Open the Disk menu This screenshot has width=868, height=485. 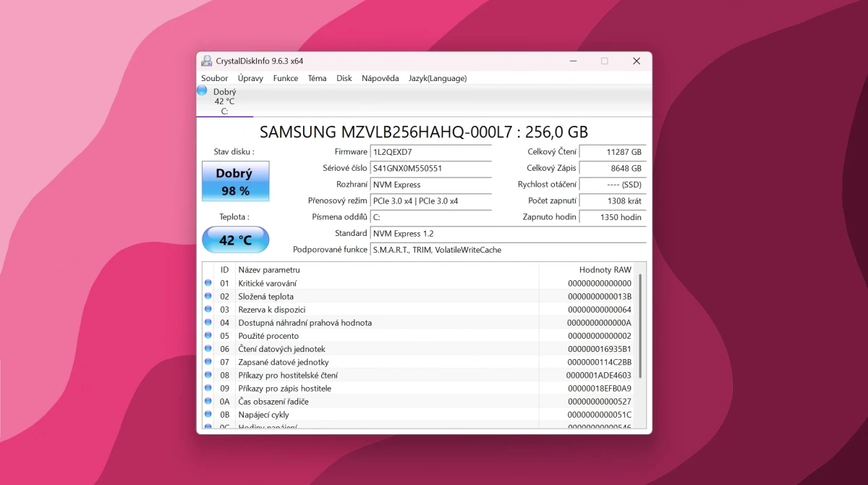[x=344, y=78]
